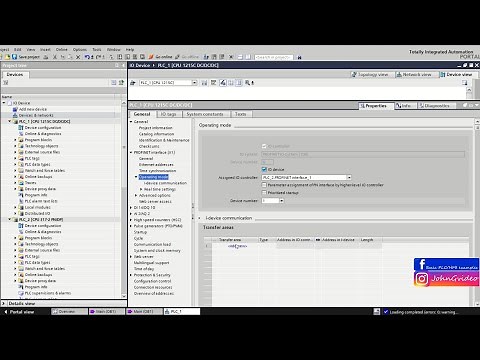Expand Program blocks under PLC_1
The height and width of the screenshot is (360, 480).
(15, 140)
